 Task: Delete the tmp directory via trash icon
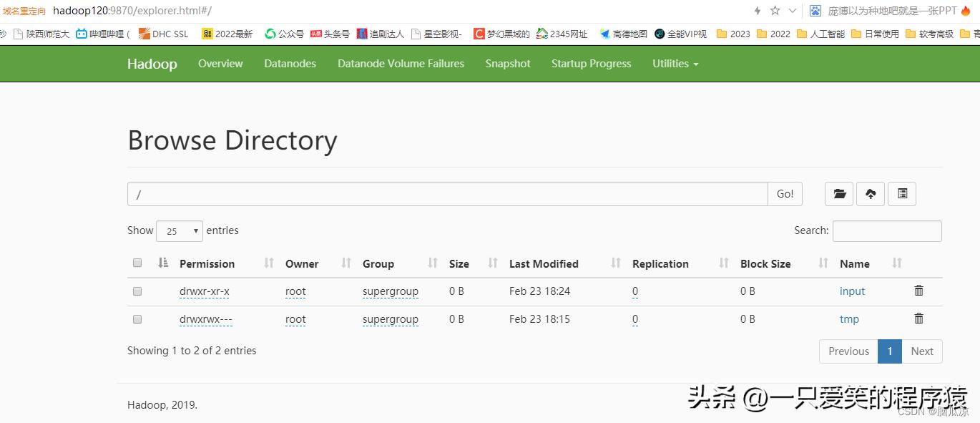[x=918, y=319]
